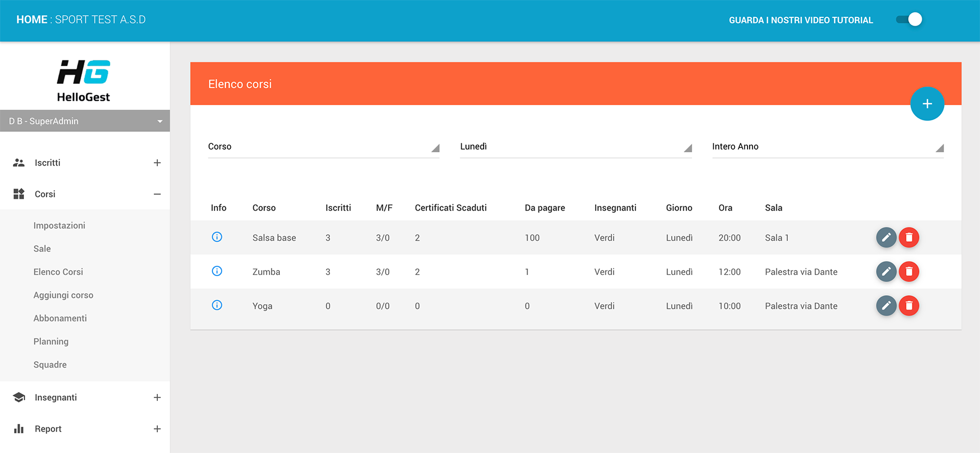Screen dimensions: 980x453
Task: Open the Corso filter dropdown
Action: tap(323, 147)
